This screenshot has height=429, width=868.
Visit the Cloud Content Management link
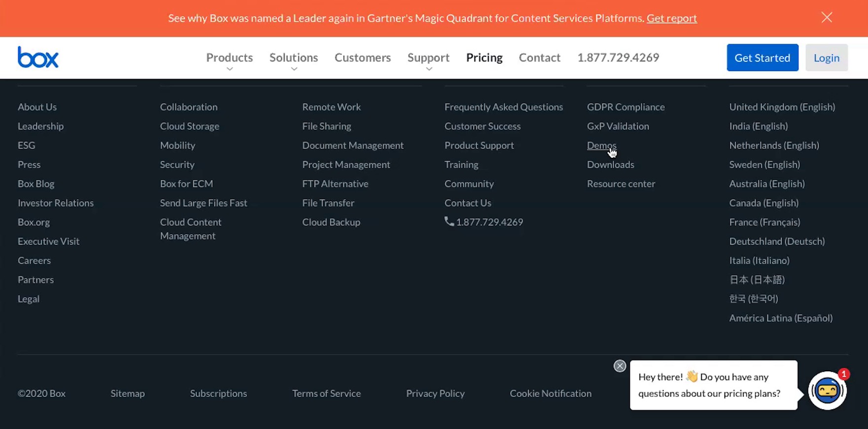[190, 229]
